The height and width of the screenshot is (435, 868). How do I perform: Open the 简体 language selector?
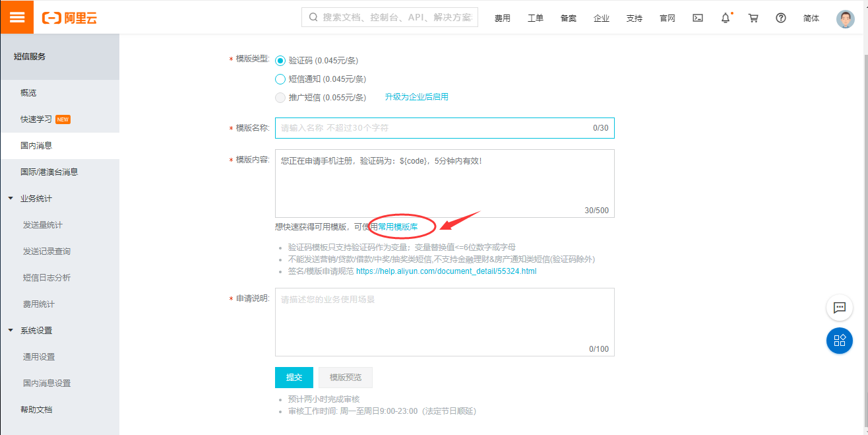[x=811, y=18]
